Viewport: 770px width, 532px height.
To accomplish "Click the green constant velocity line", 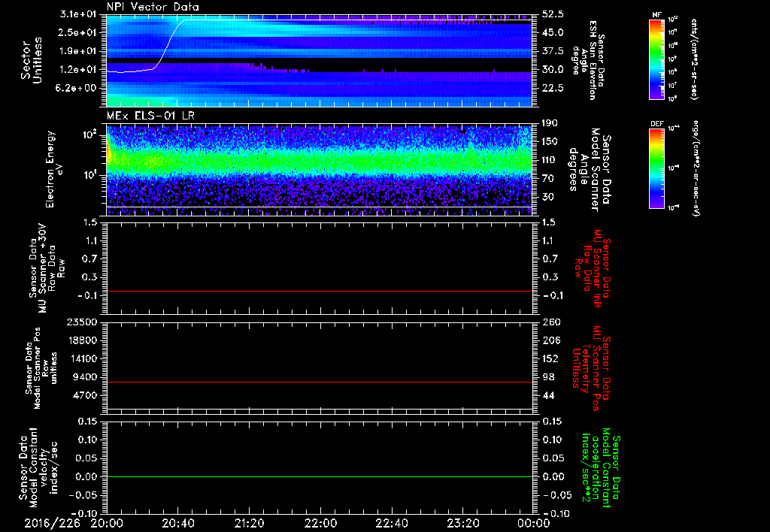I will pos(320,477).
